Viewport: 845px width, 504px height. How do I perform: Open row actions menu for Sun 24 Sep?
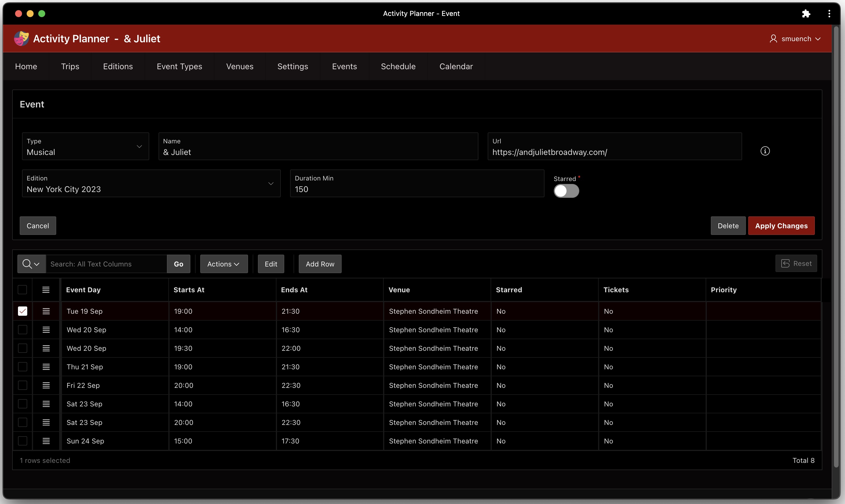(46, 441)
